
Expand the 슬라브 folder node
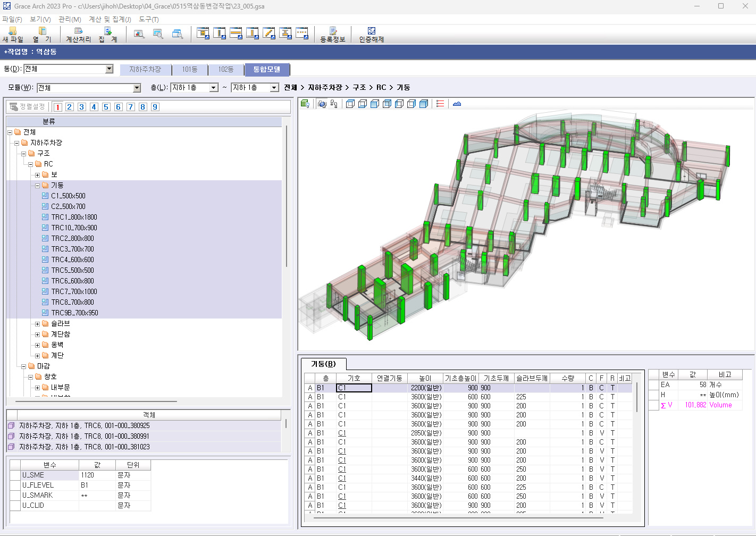37,324
